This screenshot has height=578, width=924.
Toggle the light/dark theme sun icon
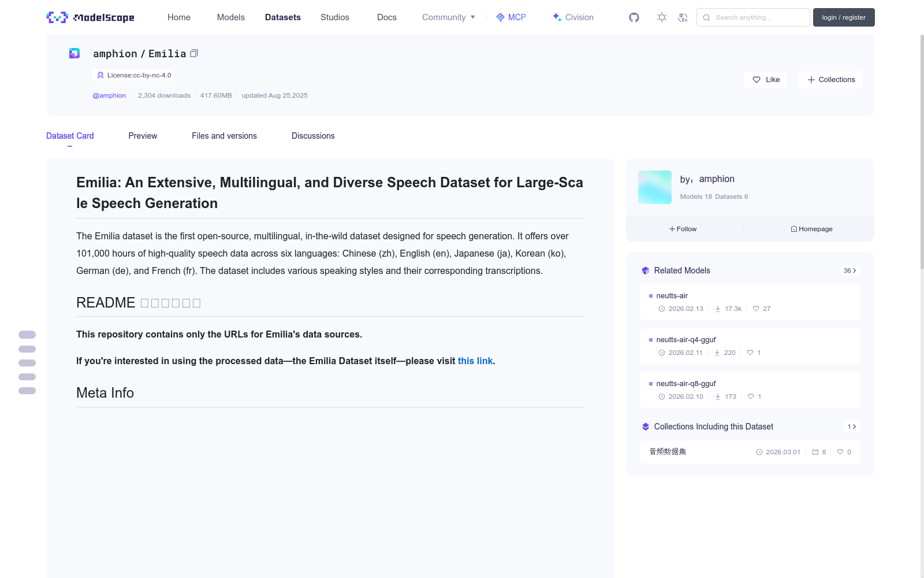click(x=662, y=17)
